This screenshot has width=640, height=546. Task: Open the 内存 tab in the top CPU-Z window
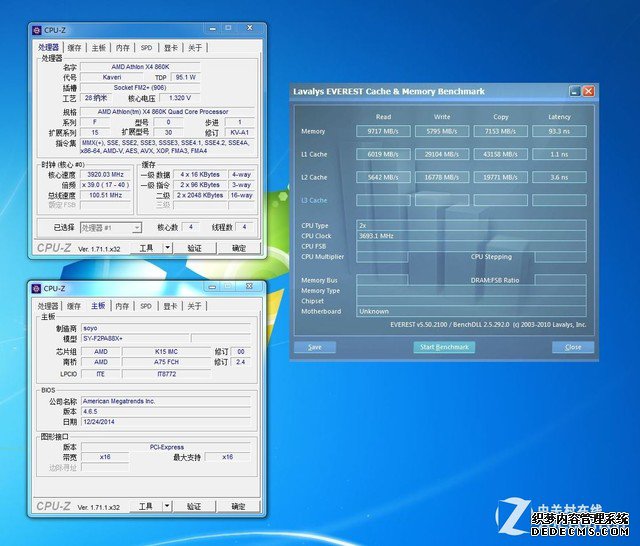pos(122,48)
